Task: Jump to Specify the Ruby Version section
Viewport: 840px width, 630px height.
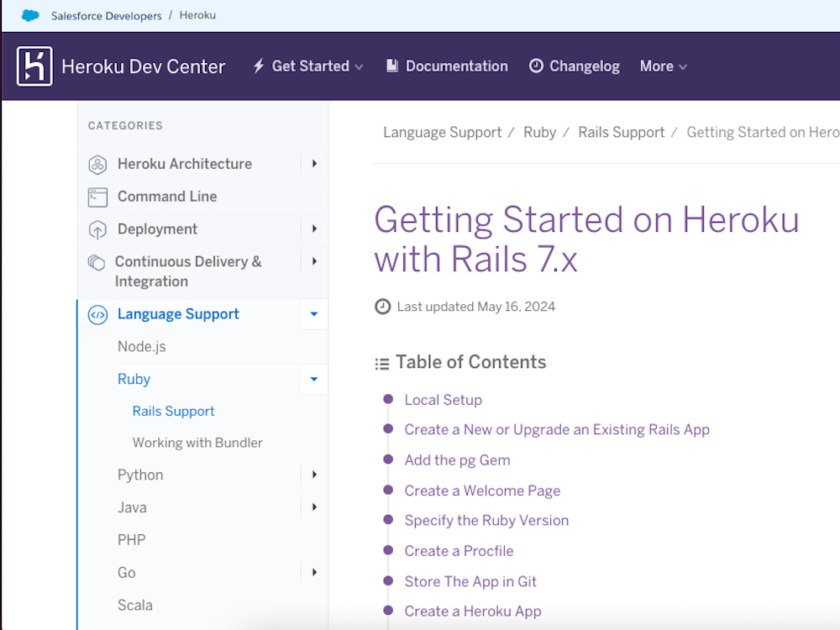Action: click(x=486, y=521)
